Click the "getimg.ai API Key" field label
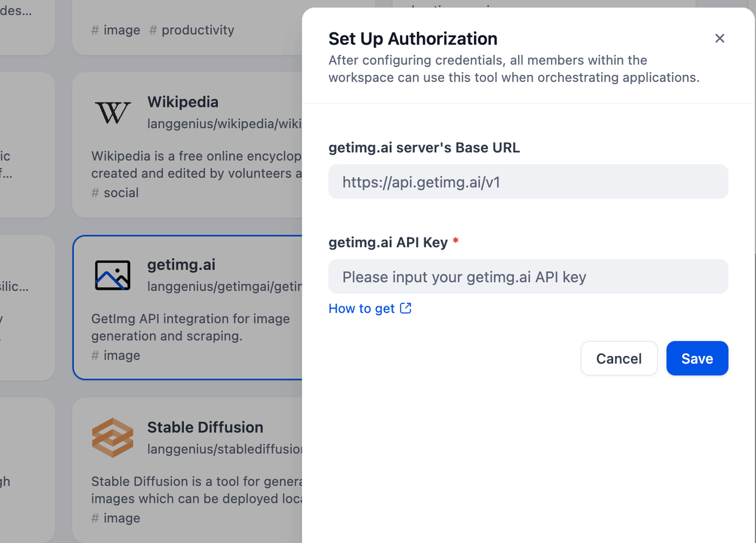Screen dimensions: 756x543 tap(388, 242)
